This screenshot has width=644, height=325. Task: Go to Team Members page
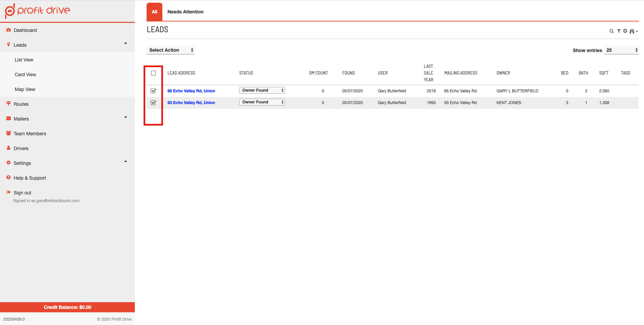coord(30,134)
